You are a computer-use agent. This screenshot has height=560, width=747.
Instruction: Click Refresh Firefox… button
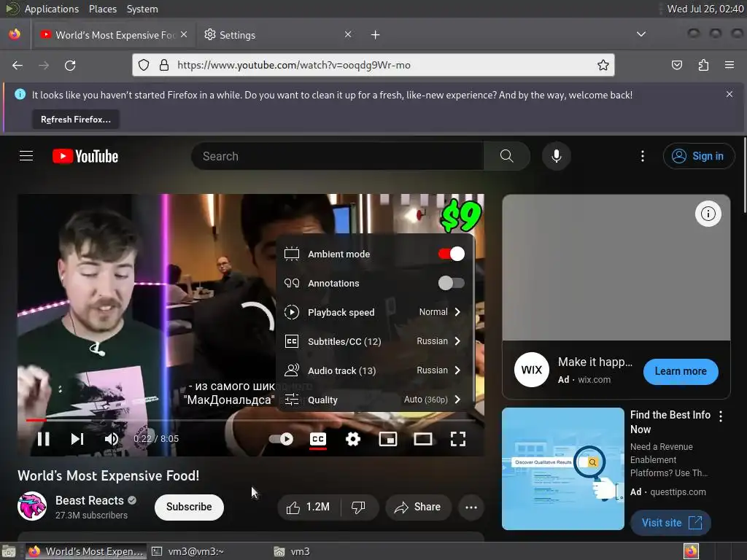tap(76, 120)
